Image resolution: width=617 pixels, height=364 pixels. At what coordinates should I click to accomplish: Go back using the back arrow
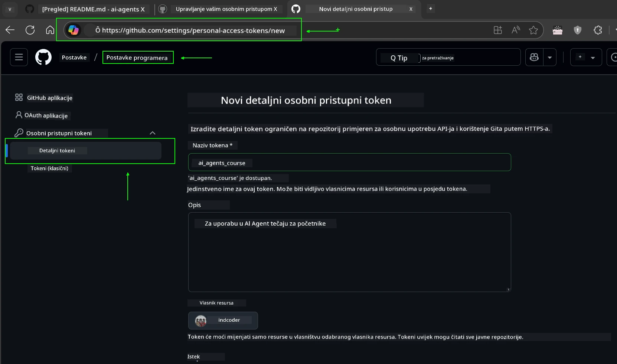[x=10, y=30]
